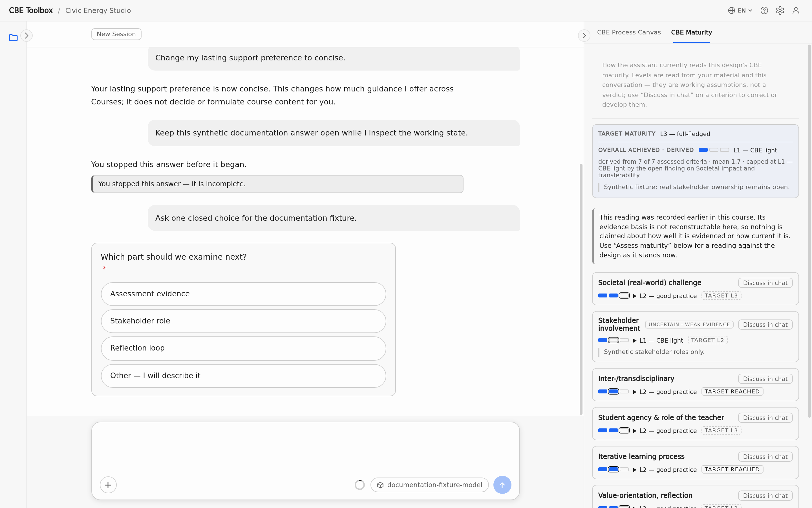Click the UNCERTAIN · WEAK EVIDENCE badge

click(x=689, y=325)
